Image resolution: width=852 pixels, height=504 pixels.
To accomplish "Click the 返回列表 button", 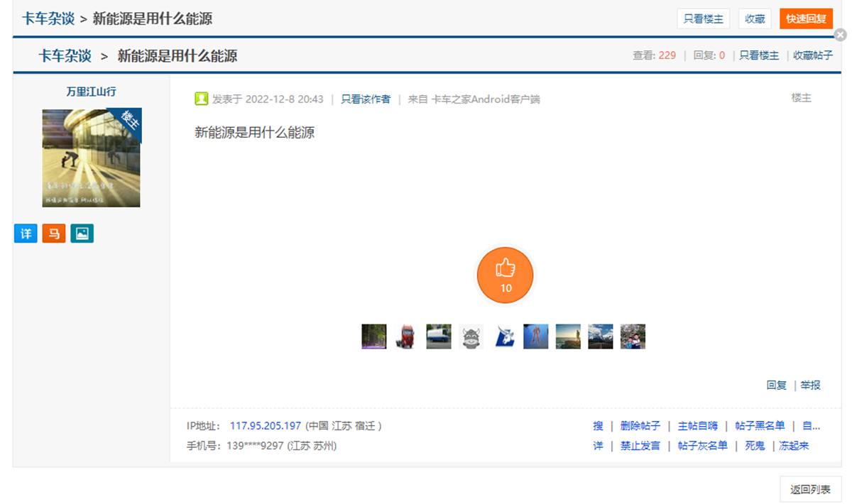I will click(x=810, y=489).
